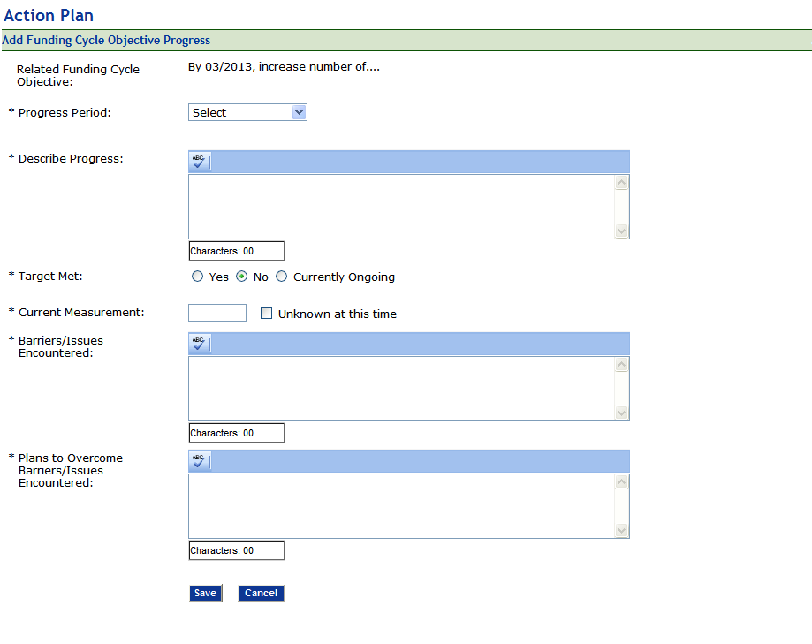
Task: Open the Progress Period dropdown
Action: pos(247,112)
